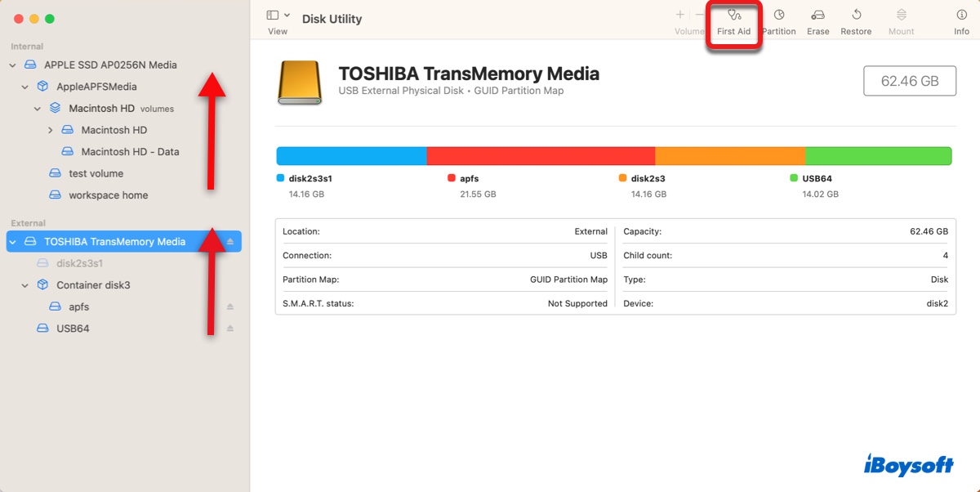Select Macintosh HD - Data volume
This screenshot has width=980, height=492.
pyautogui.click(x=129, y=152)
